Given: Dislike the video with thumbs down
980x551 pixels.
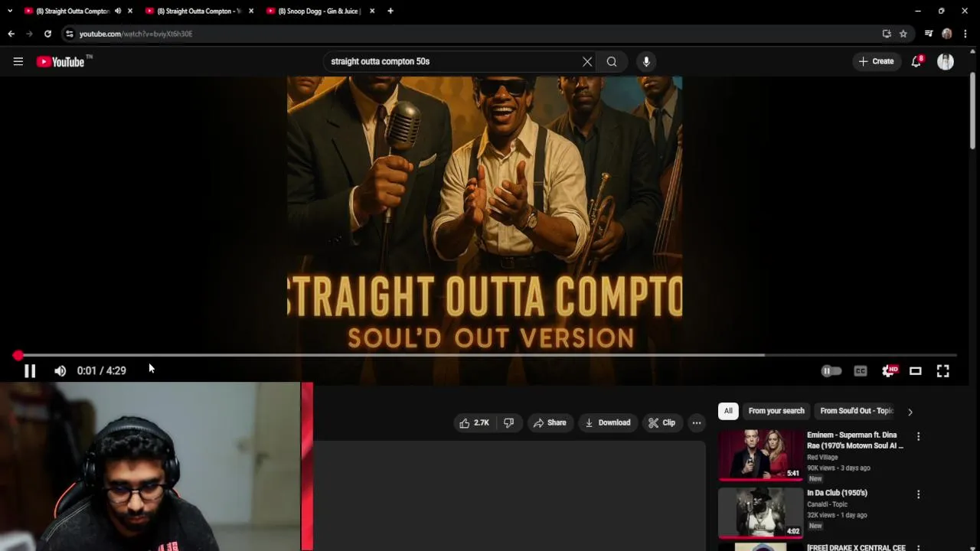Looking at the screenshot, I should [x=508, y=422].
